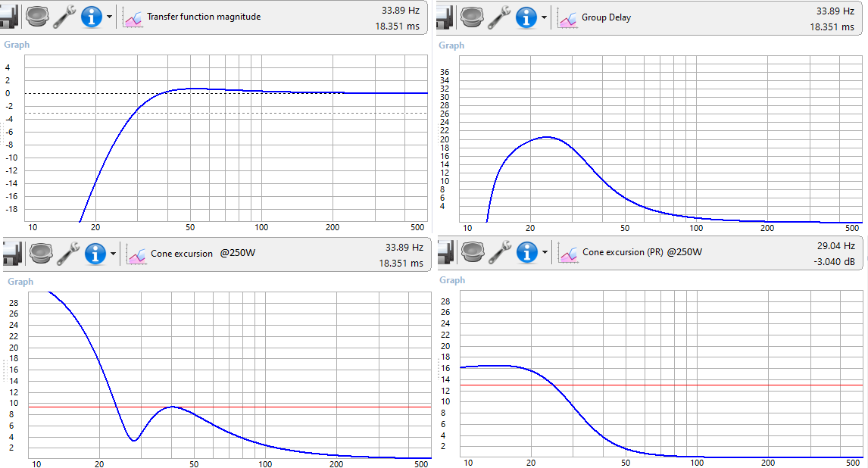Expand info dropdown arrow in Group Delay panel

[544, 17]
